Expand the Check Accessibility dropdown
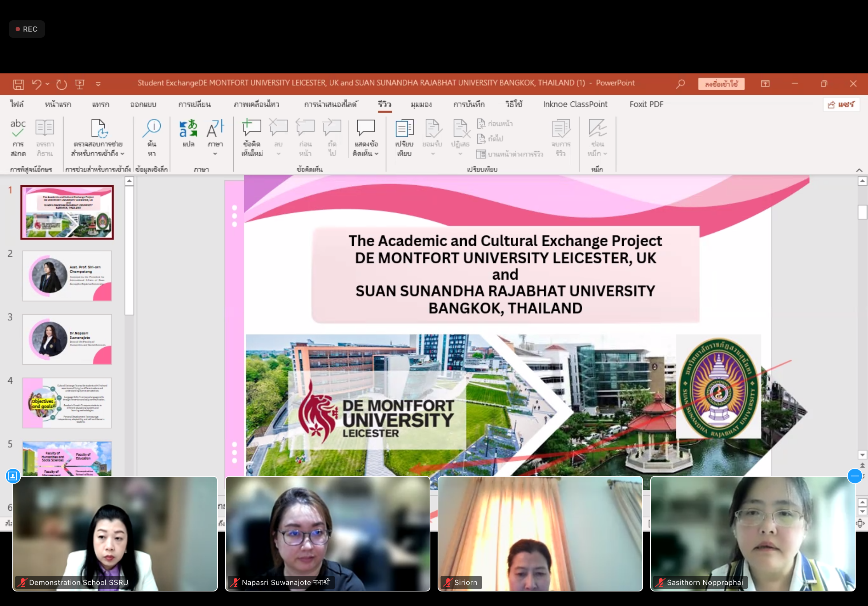Screen dimensions: 868x606 (122, 154)
